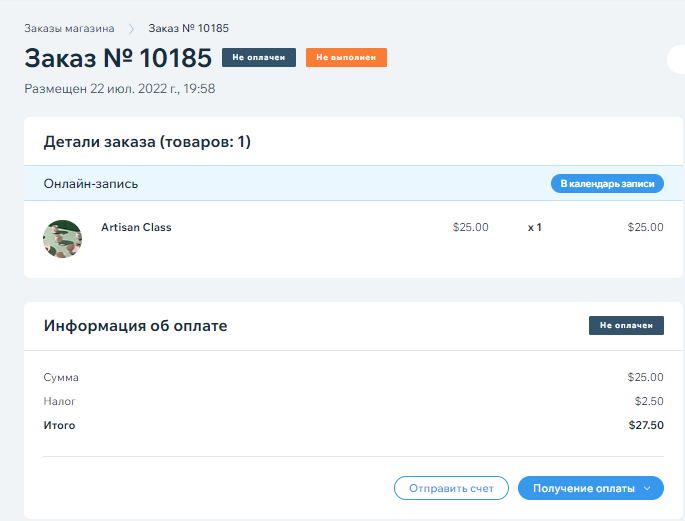Image resolution: width=685 pixels, height=521 pixels.
Task: Click the order placement date text
Action: click(x=120, y=88)
